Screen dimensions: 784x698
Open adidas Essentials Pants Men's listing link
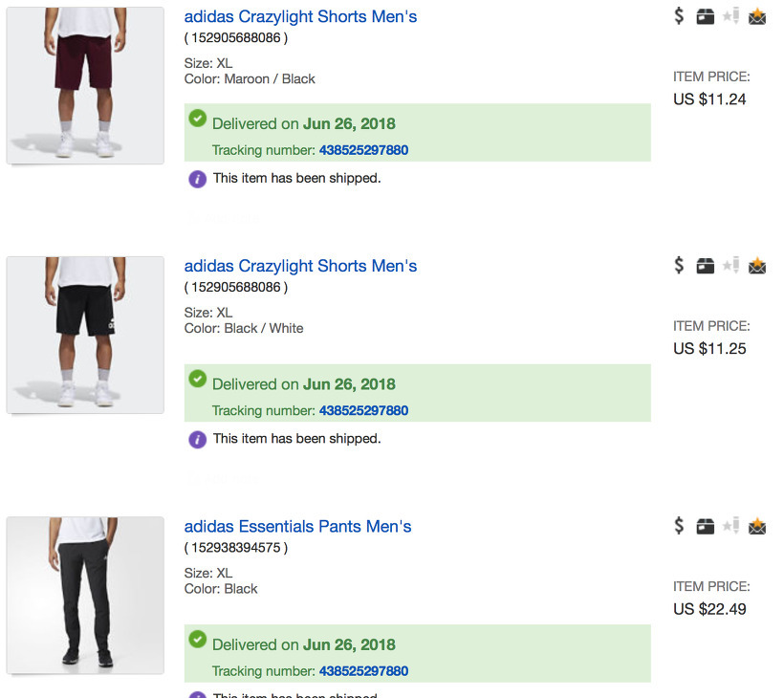coord(297,526)
